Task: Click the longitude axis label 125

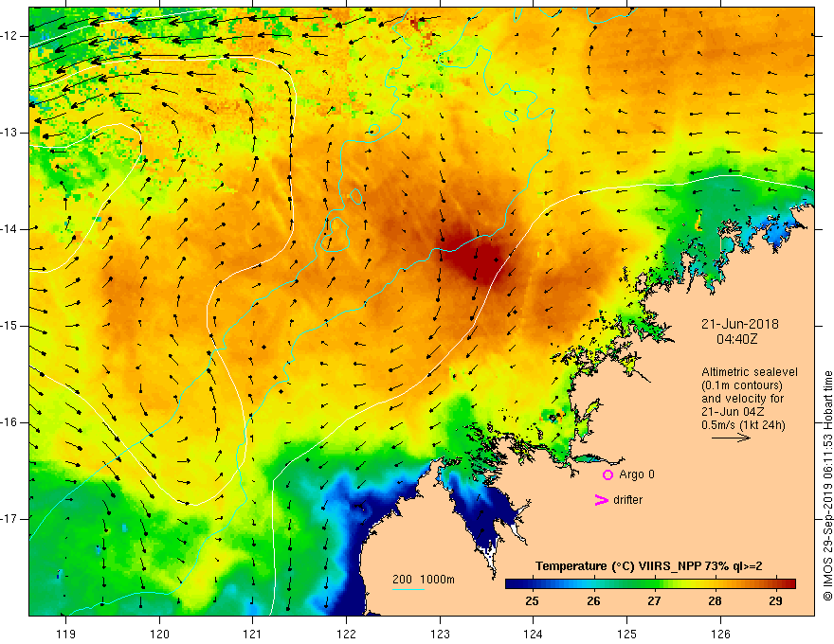Action: (627, 634)
